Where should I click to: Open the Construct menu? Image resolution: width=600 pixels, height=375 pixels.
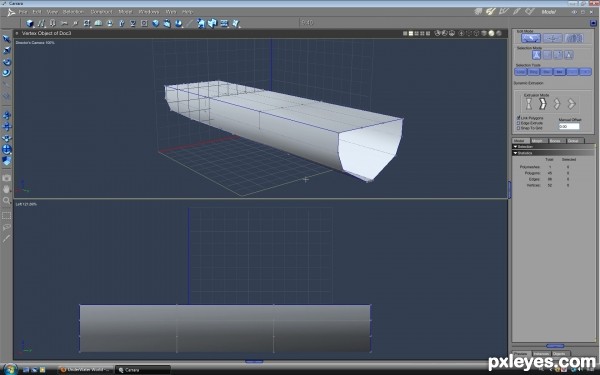click(x=101, y=12)
